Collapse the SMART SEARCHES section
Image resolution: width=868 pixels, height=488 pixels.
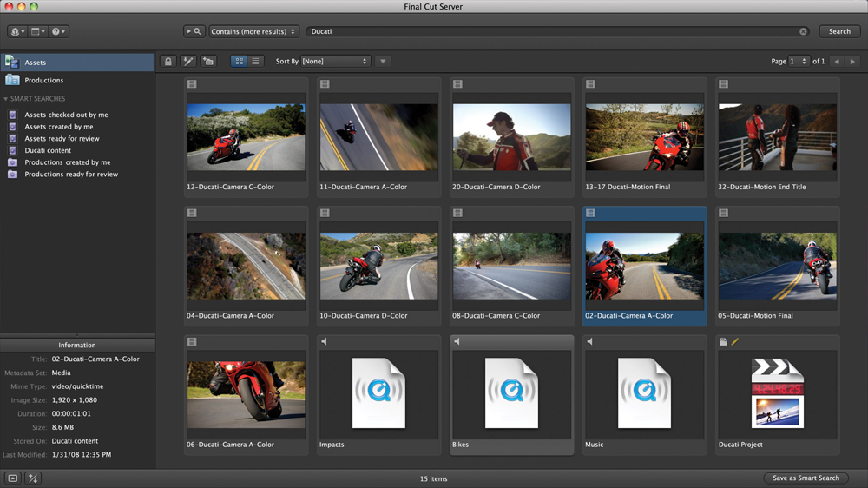pos(5,99)
